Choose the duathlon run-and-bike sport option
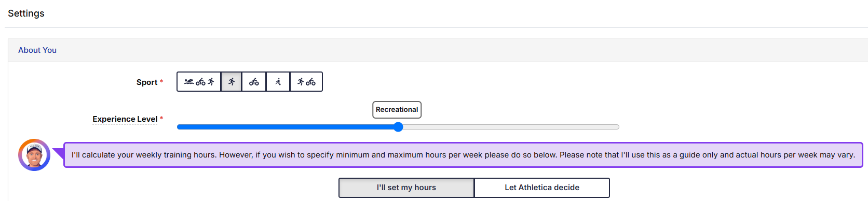This screenshot has height=201, width=868. click(306, 82)
